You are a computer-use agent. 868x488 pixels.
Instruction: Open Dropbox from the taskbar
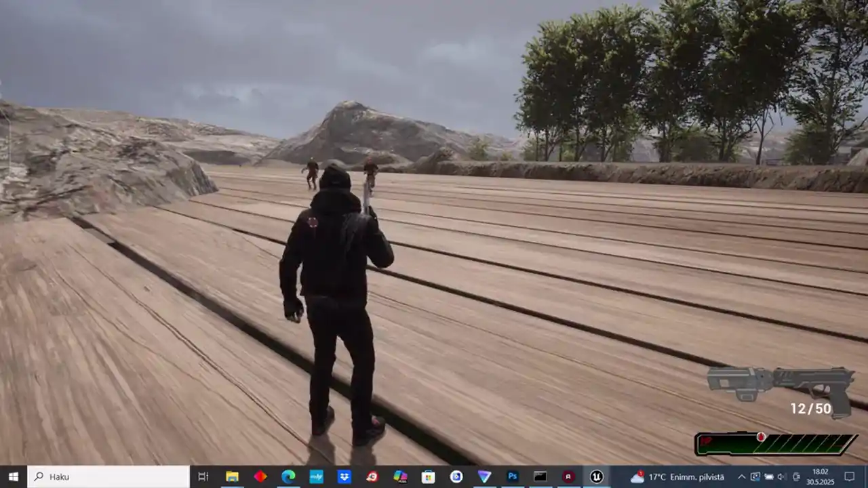click(x=344, y=476)
